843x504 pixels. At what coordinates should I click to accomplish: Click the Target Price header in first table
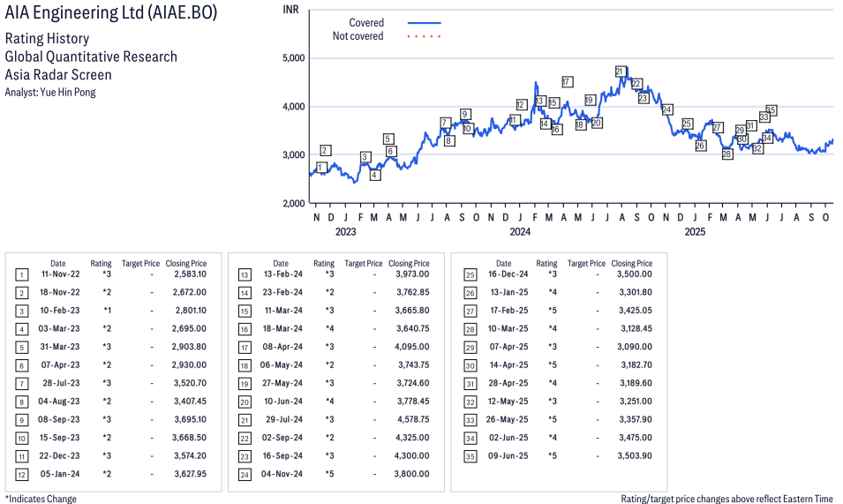(140, 263)
